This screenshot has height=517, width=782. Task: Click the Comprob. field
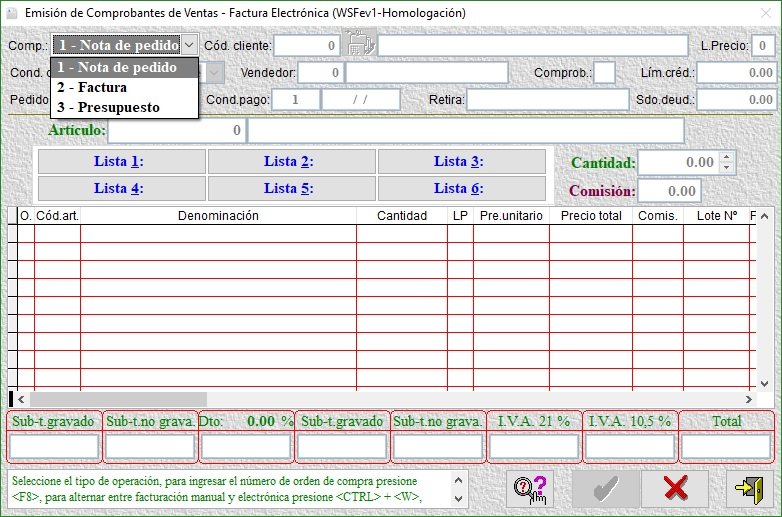point(604,73)
